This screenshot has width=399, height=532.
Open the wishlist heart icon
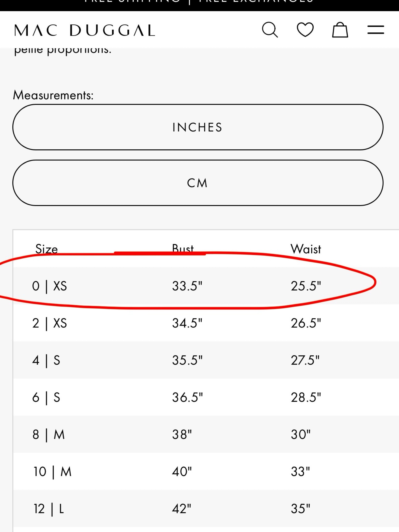[x=305, y=30]
